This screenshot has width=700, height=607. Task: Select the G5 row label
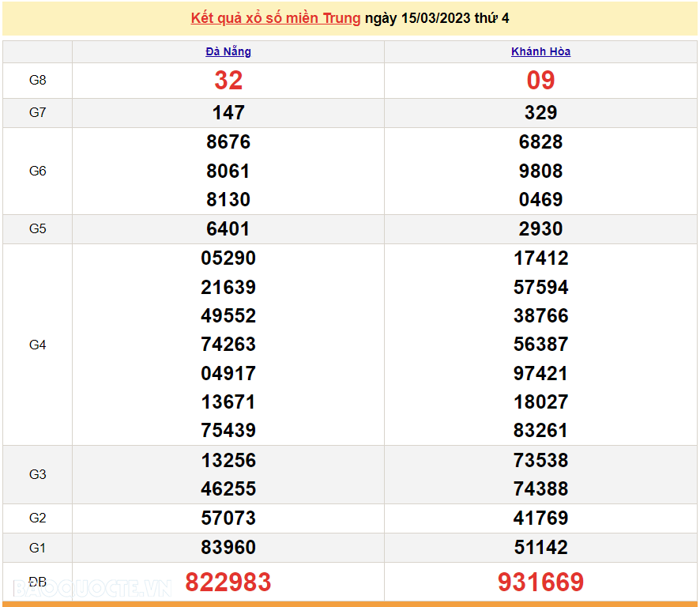pos(38,228)
